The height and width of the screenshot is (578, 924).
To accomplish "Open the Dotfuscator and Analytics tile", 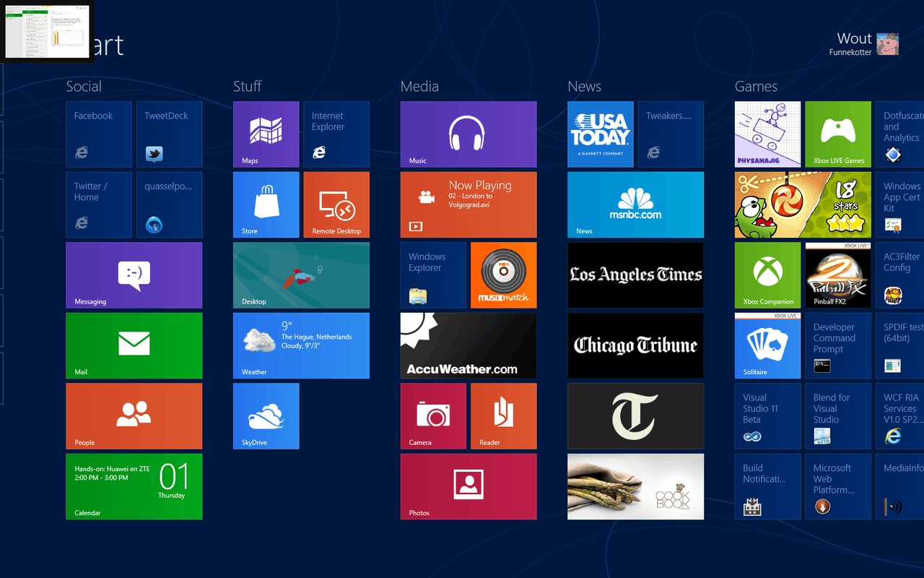I will point(900,134).
